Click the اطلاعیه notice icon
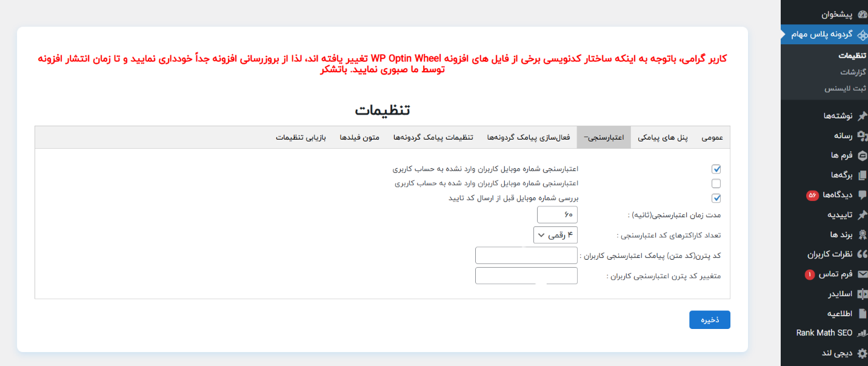This screenshot has height=366, width=868. click(862, 314)
